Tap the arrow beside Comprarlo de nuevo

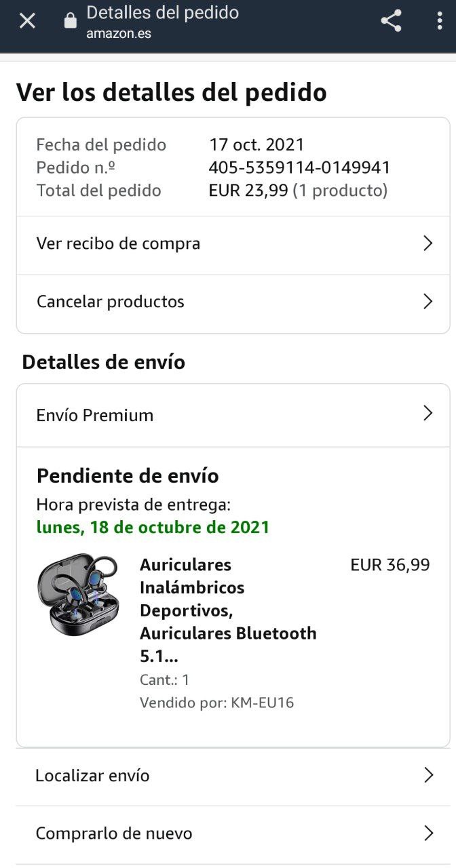point(428,833)
